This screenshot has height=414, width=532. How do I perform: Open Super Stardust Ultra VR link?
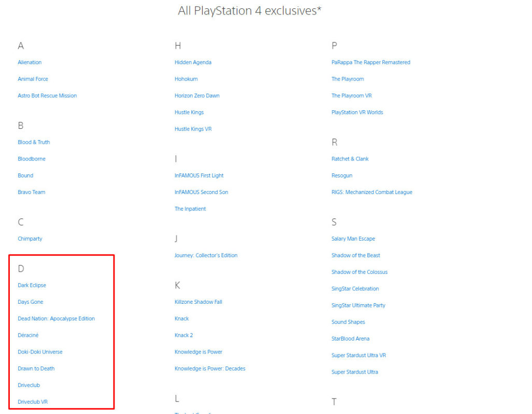358,355
